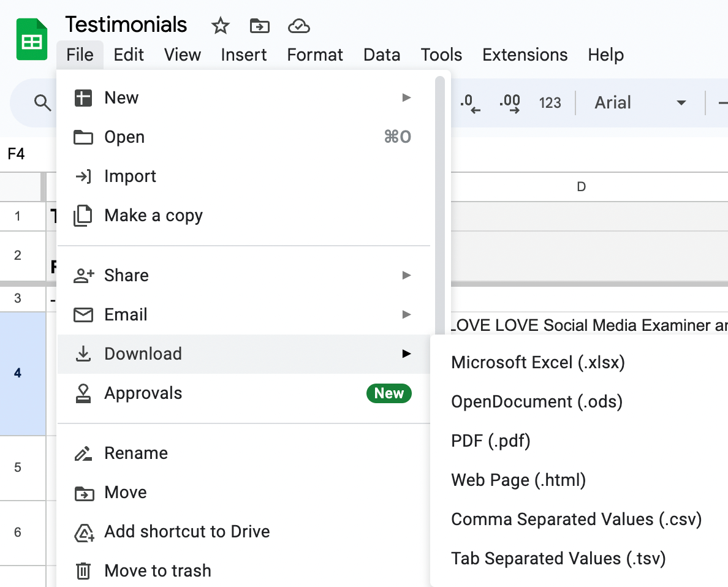Click the Google Sheets home logo
Screen dimensions: 728x587
click(32, 39)
